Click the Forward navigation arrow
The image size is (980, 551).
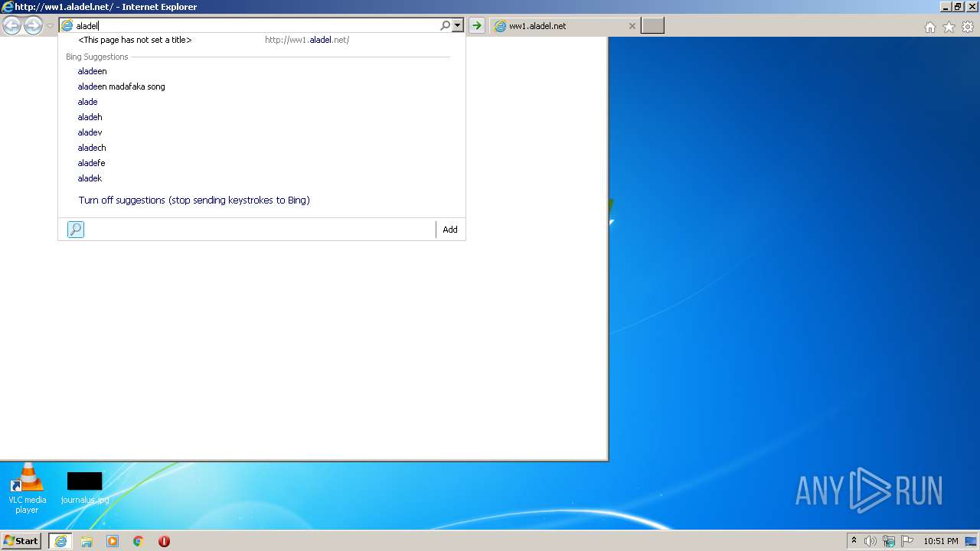click(x=33, y=26)
